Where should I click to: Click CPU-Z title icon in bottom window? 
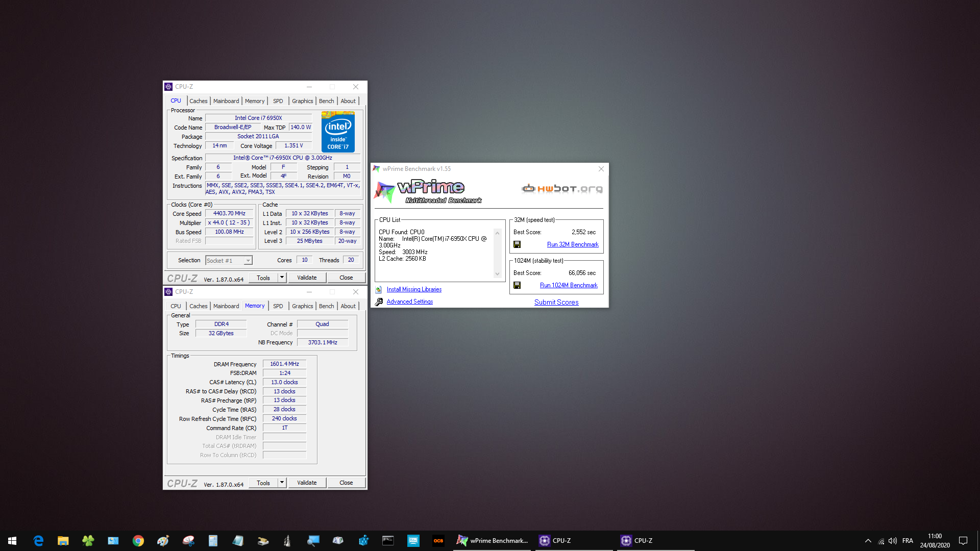(168, 292)
